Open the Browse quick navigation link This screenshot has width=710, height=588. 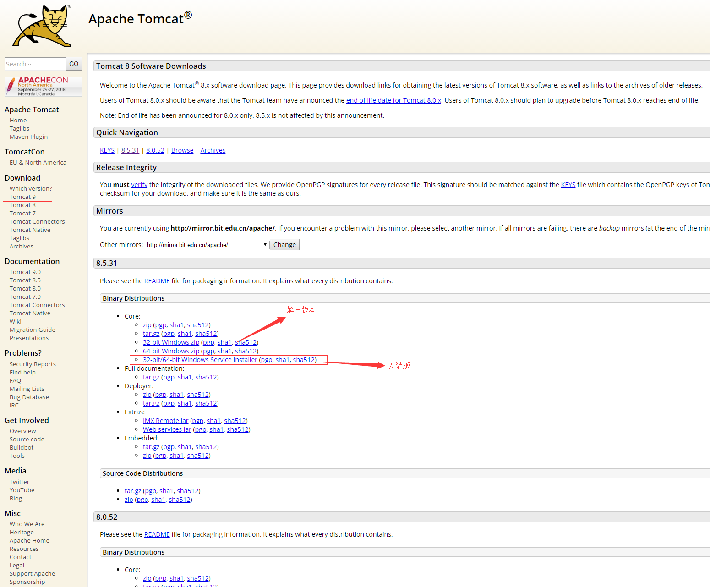pyautogui.click(x=182, y=150)
